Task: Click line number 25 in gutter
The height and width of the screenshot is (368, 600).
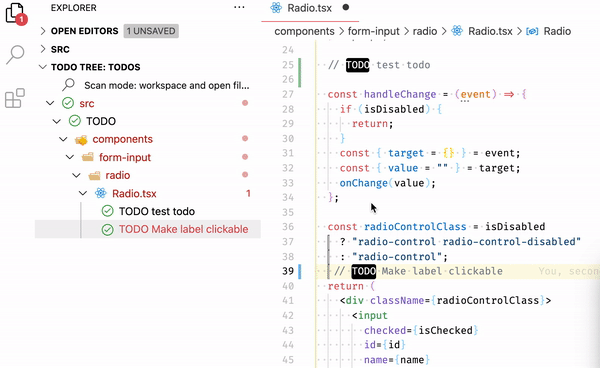Action: (288, 65)
